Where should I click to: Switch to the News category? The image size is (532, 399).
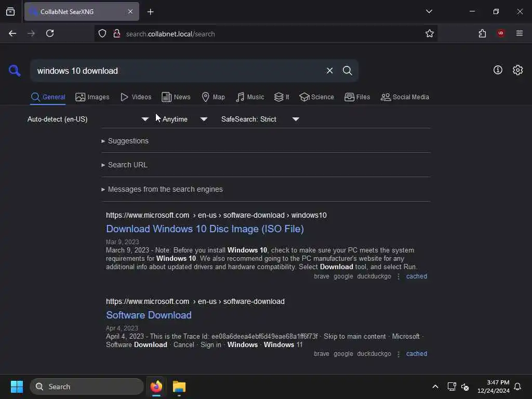pos(176,97)
